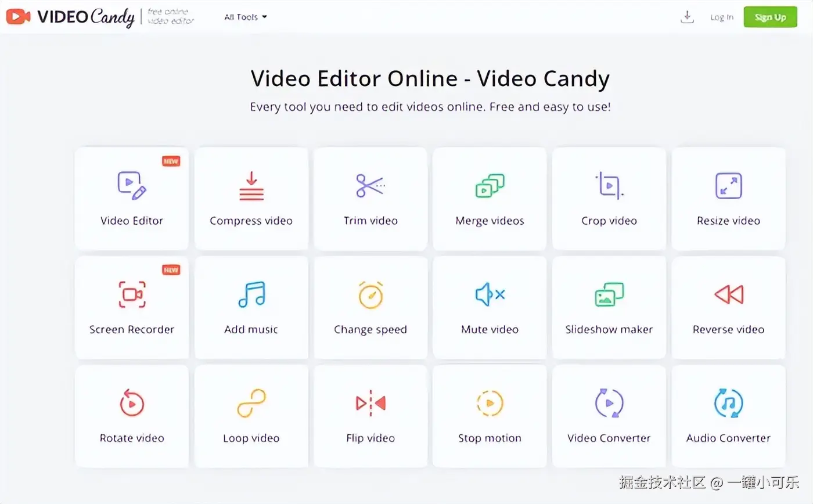Click the Stop motion dashed-circle icon

pos(490,403)
